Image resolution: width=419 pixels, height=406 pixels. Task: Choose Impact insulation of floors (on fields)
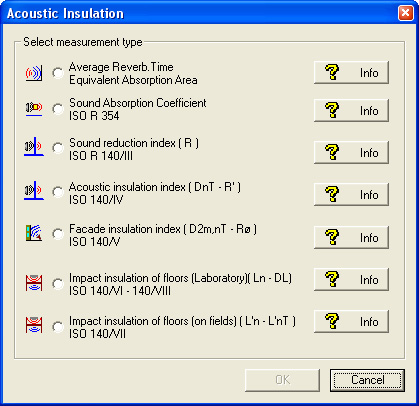click(x=58, y=326)
